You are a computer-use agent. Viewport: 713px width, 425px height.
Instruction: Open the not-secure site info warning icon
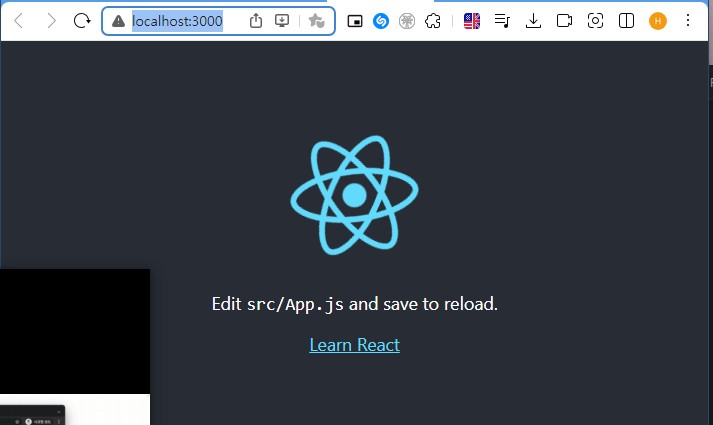click(118, 21)
